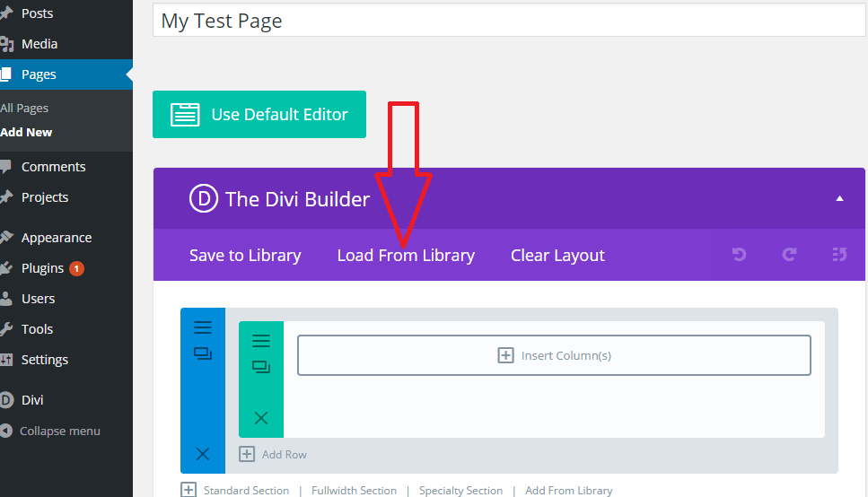Collapse the Divi Builder panel

(x=839, y=198)
